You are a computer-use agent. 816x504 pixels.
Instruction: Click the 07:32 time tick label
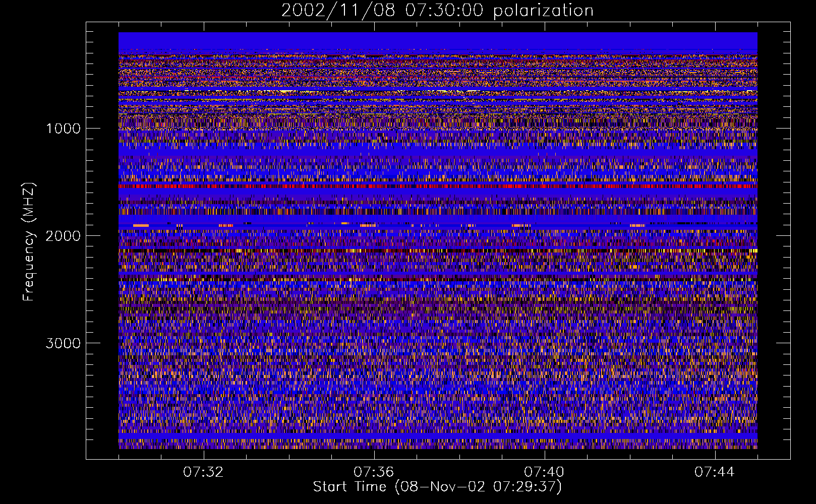(x=203, y=472)
